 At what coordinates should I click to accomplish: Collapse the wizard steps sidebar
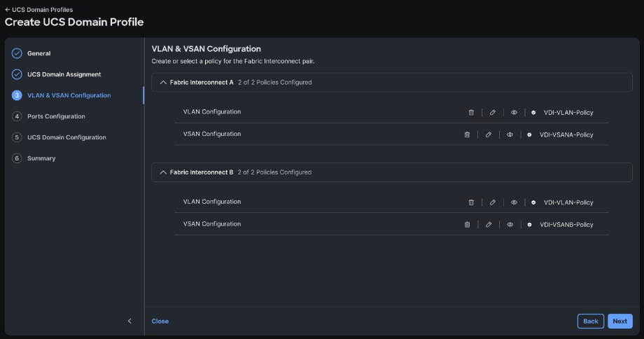click(129, 321)
